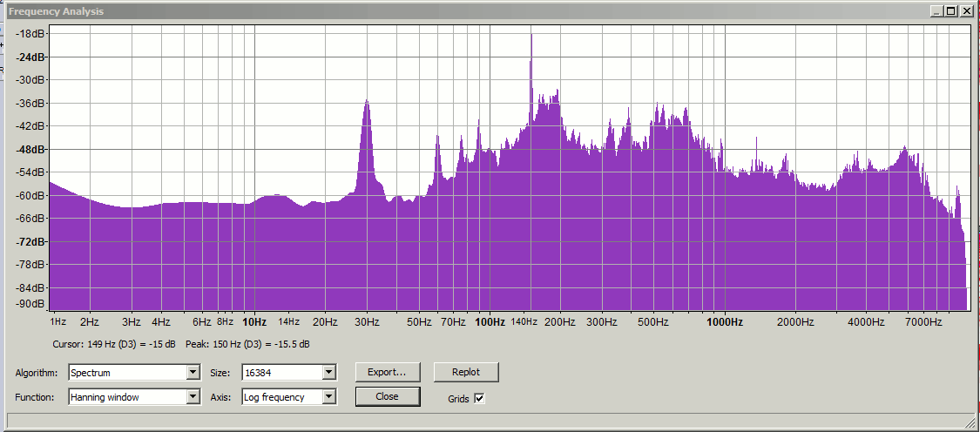The image size is (980, 432).
Task: Click the -36dB level axis label
Action: (31, 103)
